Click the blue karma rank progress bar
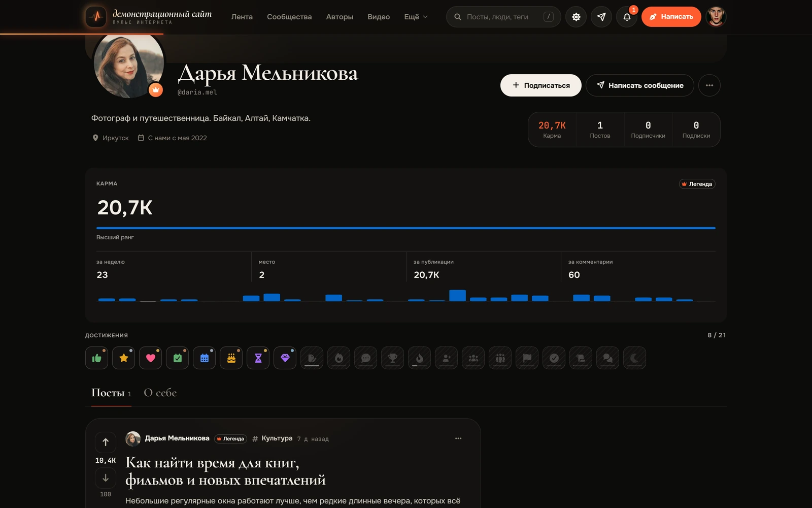812x508 pixels. click(406, 228)
